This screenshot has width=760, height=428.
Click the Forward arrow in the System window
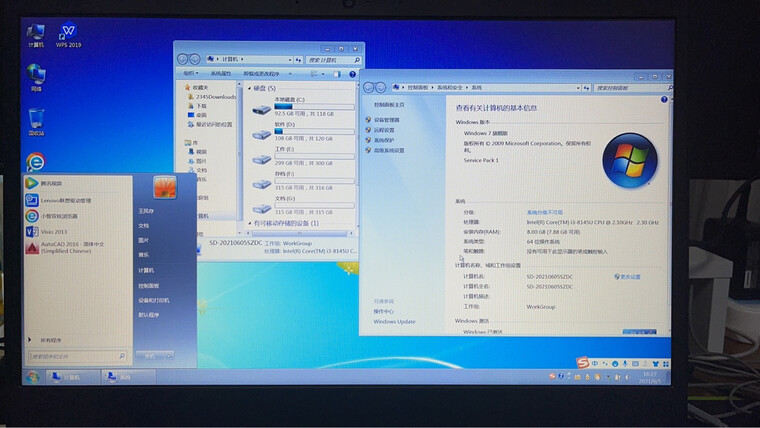[380, 87]
